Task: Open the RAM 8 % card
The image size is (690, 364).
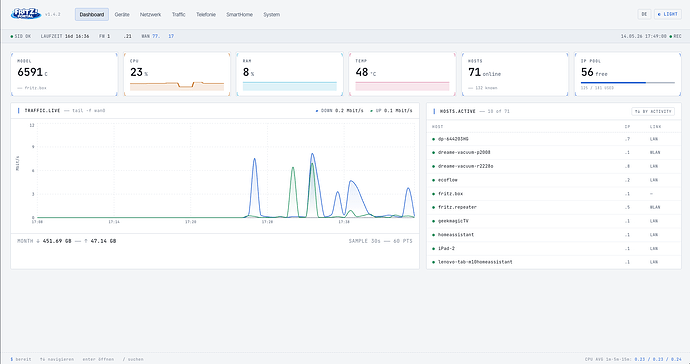Action: point(290,74)
